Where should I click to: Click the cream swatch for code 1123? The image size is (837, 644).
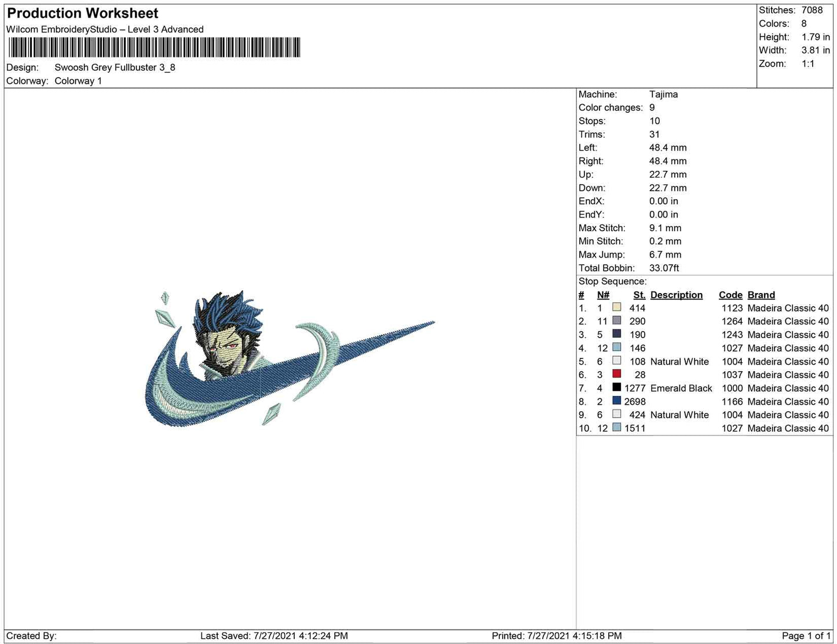[617, 308]
